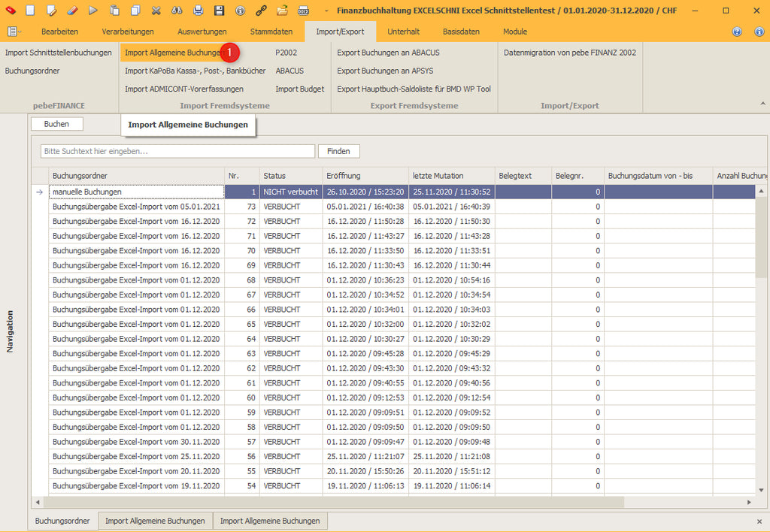Click the horizontal scrollbar right arrow

[x=749, y=502]
